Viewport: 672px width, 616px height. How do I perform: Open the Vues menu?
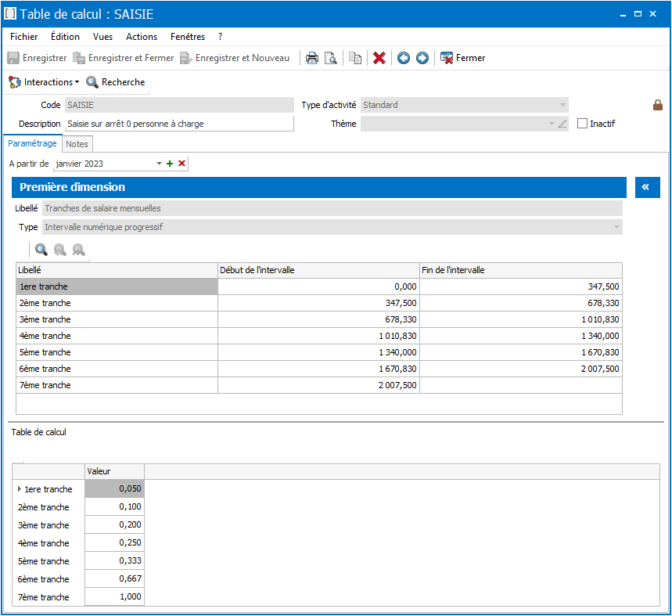102,37
